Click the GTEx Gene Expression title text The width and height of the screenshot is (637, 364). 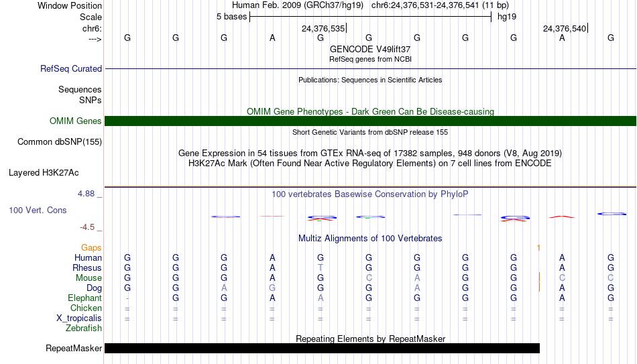click(x=370, y=153)
